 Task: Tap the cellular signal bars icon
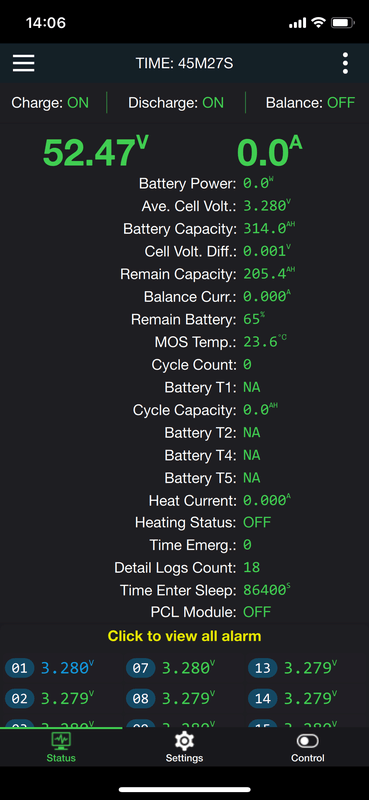(298, 23)
